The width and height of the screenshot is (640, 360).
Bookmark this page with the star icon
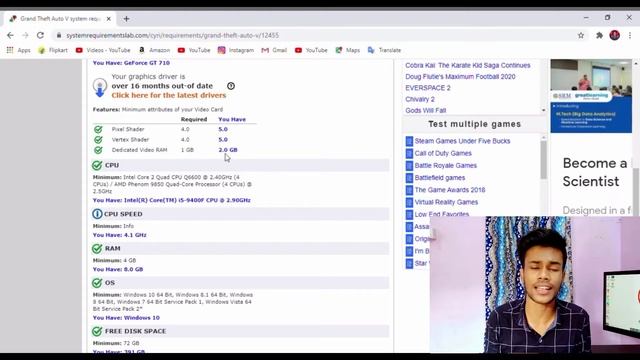(581, 36)
